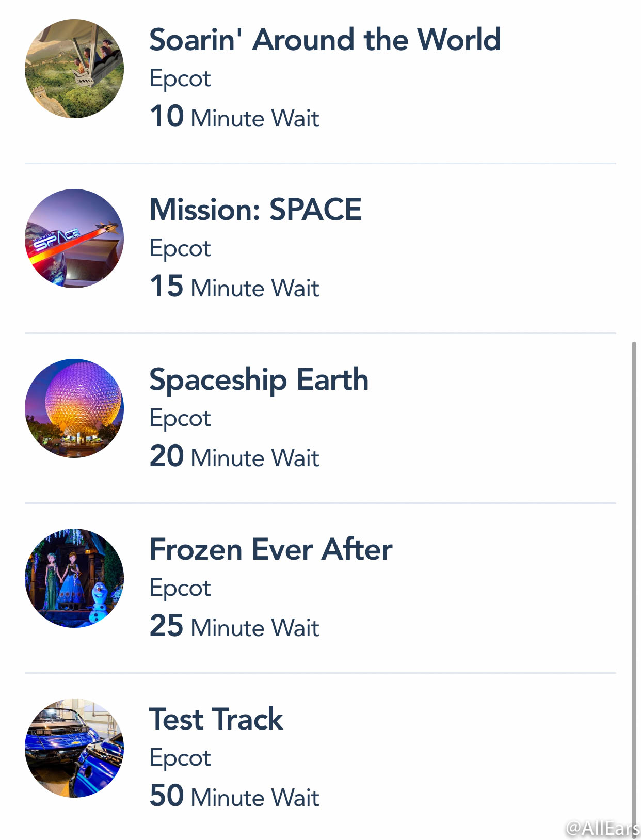641x840 pixels.
Task: Click Epcot label under Soarin' Around the World
Action: click(180, 80)
